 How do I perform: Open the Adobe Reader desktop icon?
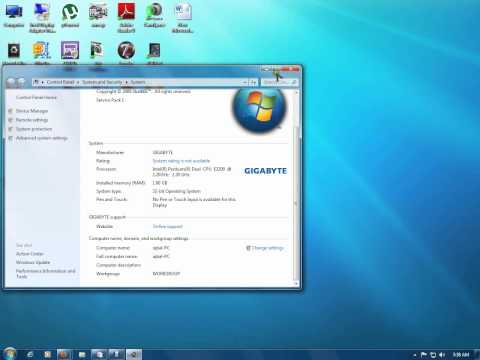pos(126,17)
